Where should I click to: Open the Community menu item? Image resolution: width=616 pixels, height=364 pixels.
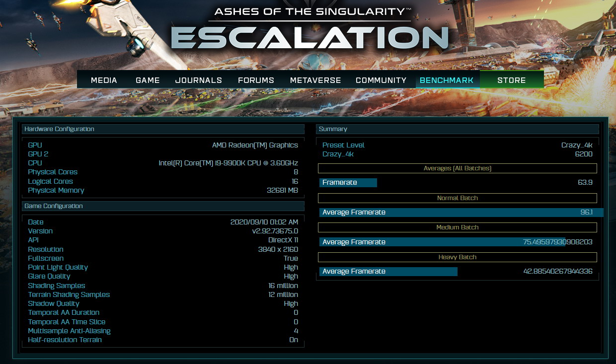point(381,80)
